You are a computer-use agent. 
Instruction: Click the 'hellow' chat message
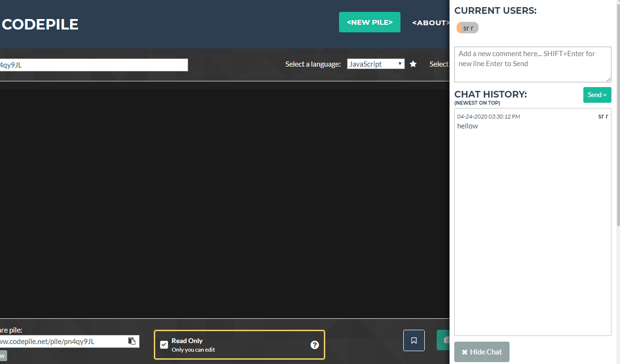(468, 126)
